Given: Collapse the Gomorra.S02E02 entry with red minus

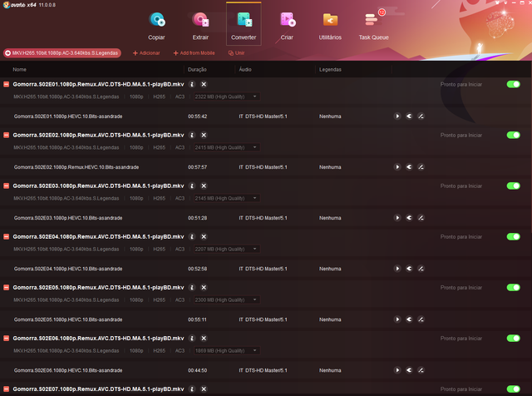Looking at the screenshot, I should click(6, 135).
